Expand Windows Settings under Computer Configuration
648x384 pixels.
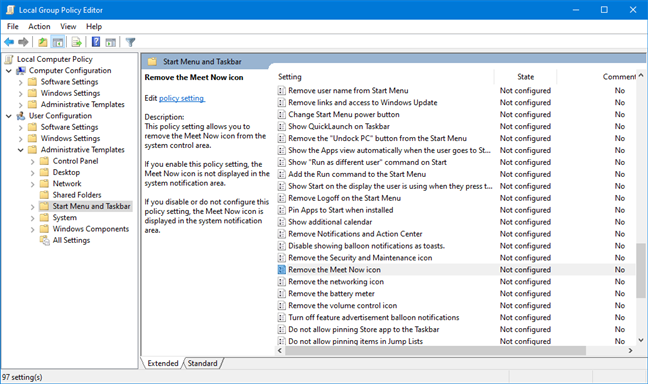point(20,93)
